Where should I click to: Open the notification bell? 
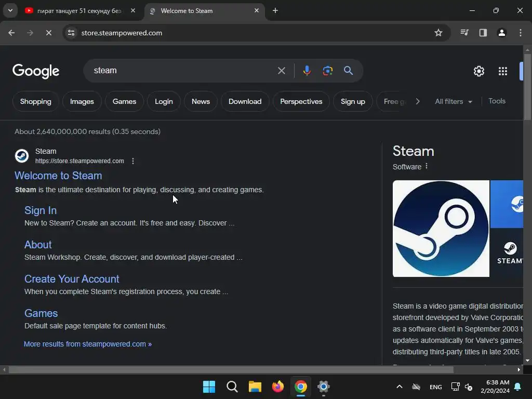tap(518, 387)
